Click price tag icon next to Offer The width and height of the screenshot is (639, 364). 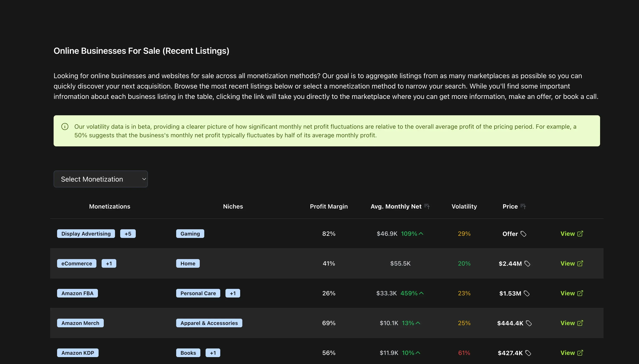pos(523,234)
